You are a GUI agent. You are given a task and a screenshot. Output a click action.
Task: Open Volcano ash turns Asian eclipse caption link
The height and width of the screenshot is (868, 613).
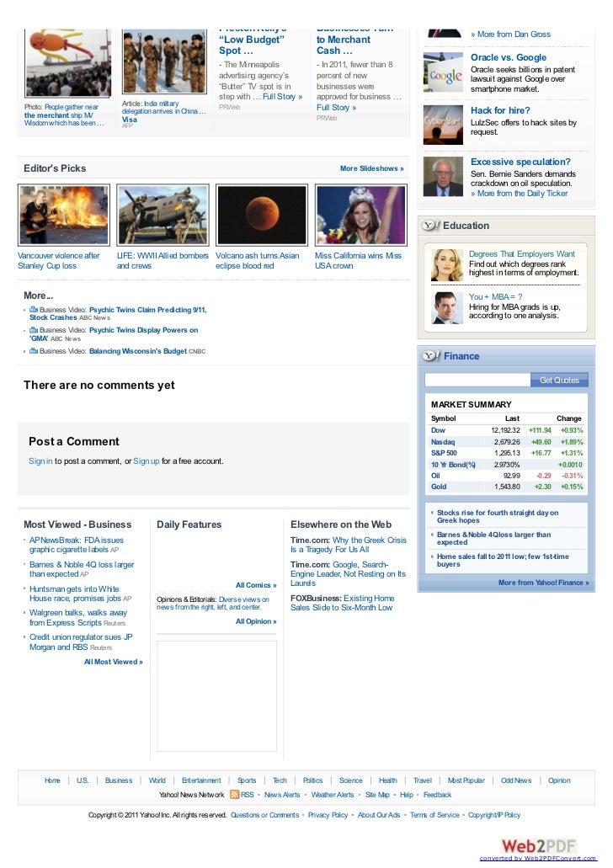click(x=258, y=261)
